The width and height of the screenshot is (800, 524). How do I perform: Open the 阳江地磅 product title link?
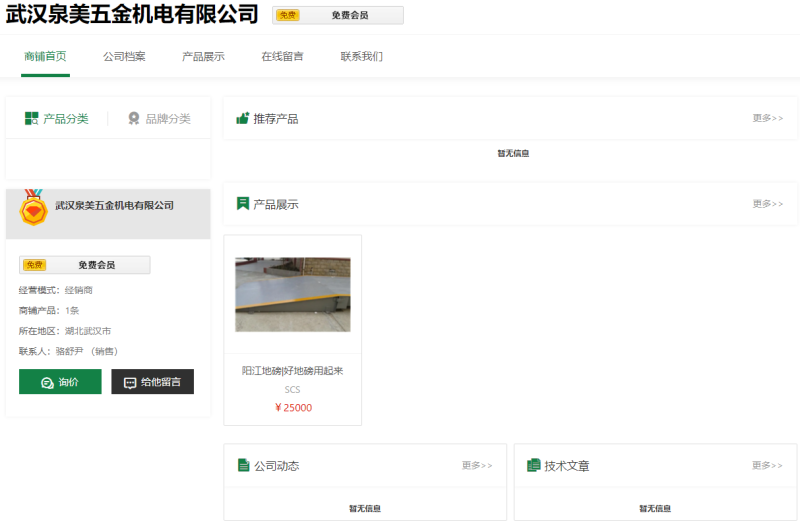coord(292,371)
